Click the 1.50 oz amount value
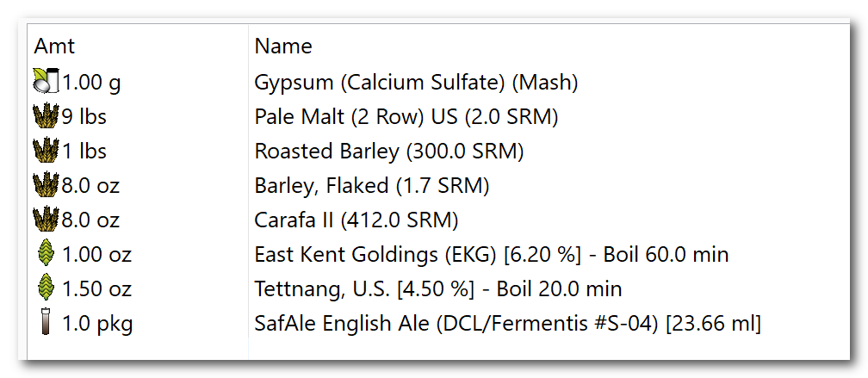Screen dimensions: 868x378 [96, 288]
